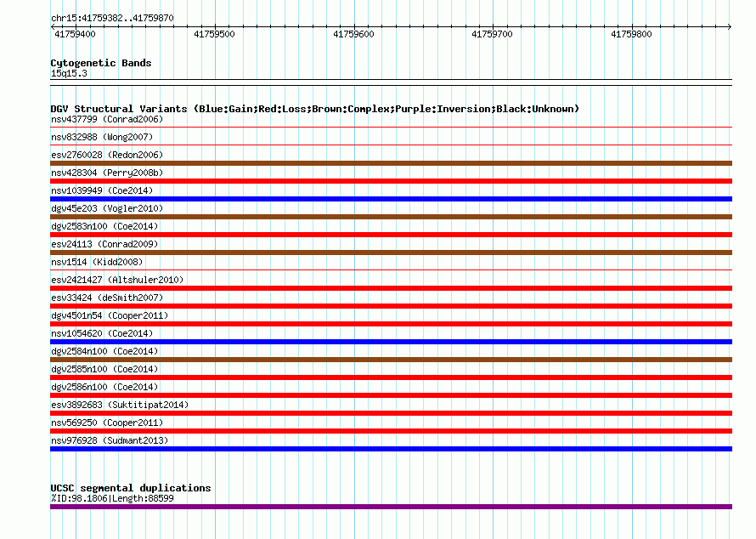Screen dimensions: 756x539
Task: Click the red bar under dgv2585n100
Action: (x=391, y=377)
